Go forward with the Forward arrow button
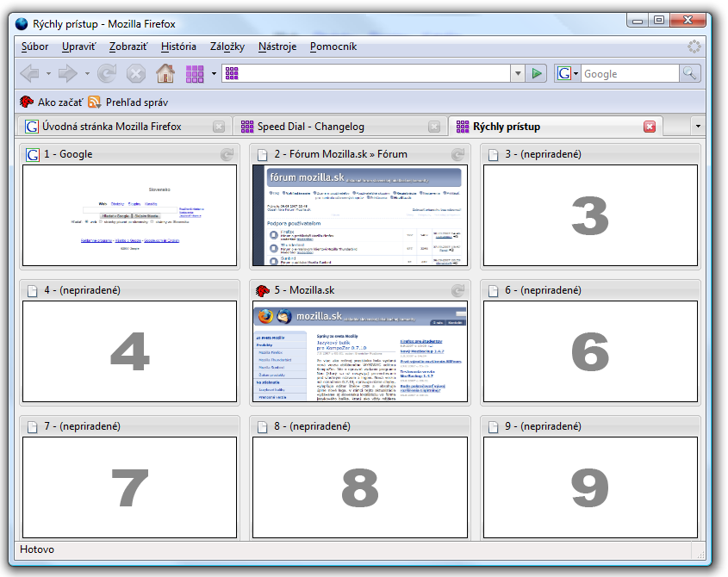The height and width of the screenshot is (577, 728). pyautogui.click(x=68, y=73)
